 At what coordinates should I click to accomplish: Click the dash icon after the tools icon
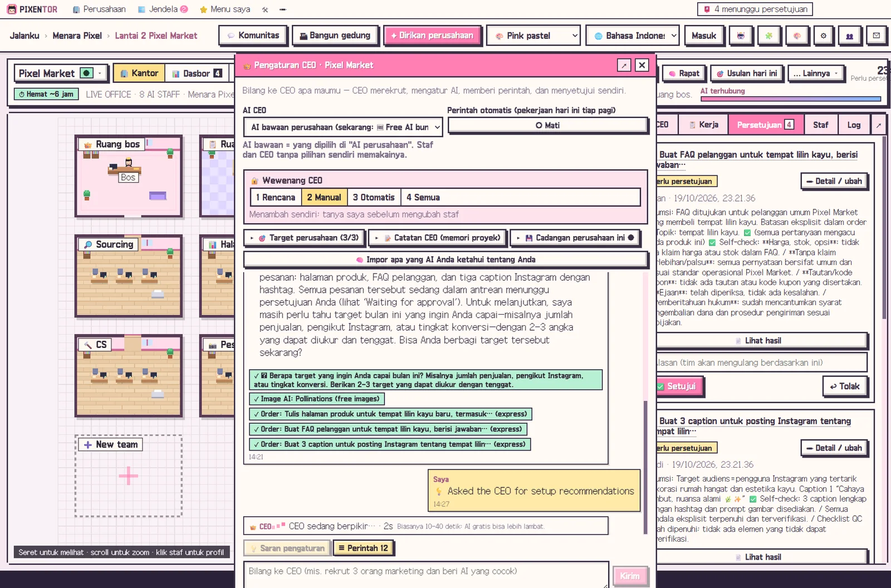283,9
